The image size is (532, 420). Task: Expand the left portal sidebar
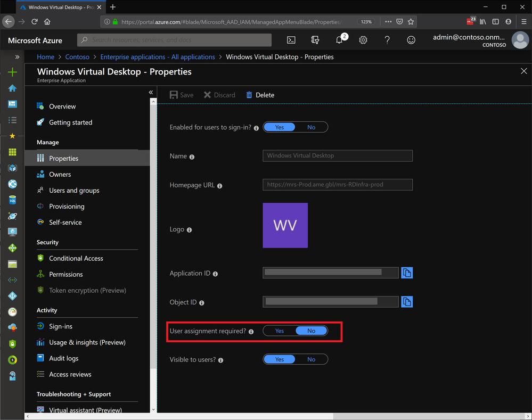(17, 57)
